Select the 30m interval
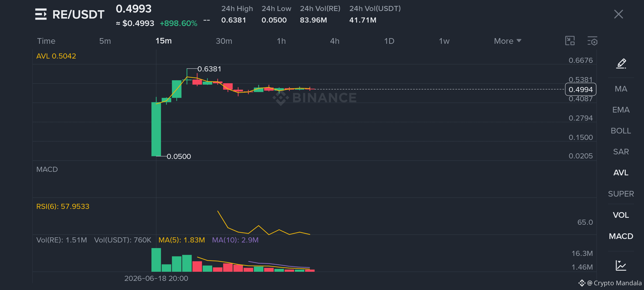 point(224,41)
